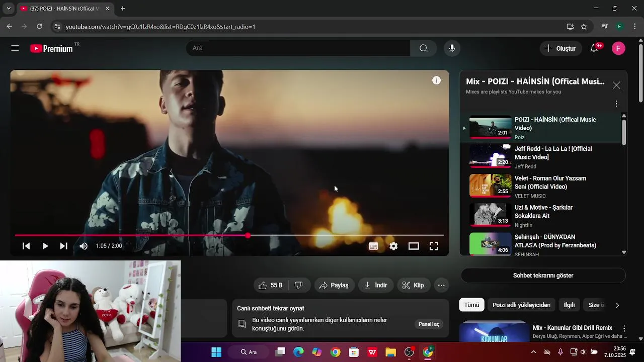
Task: Click install app icon in address bar
Action: pyautogui.click(x=570, y=27)
